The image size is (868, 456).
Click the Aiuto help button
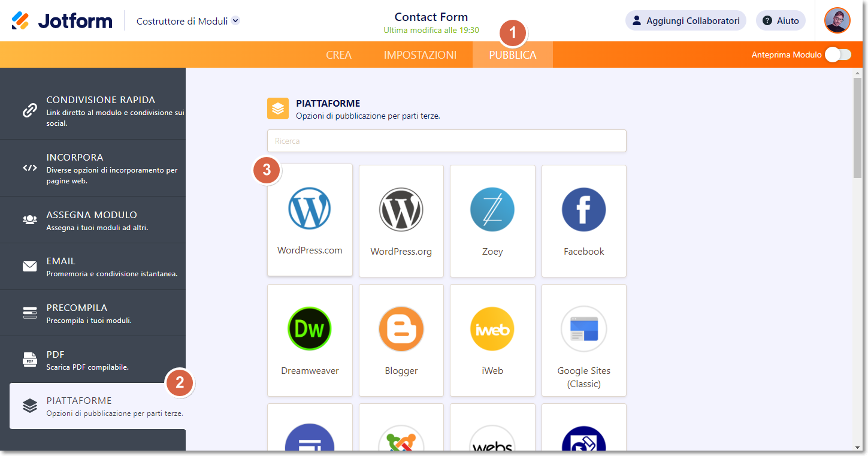(x=781, y=20)
